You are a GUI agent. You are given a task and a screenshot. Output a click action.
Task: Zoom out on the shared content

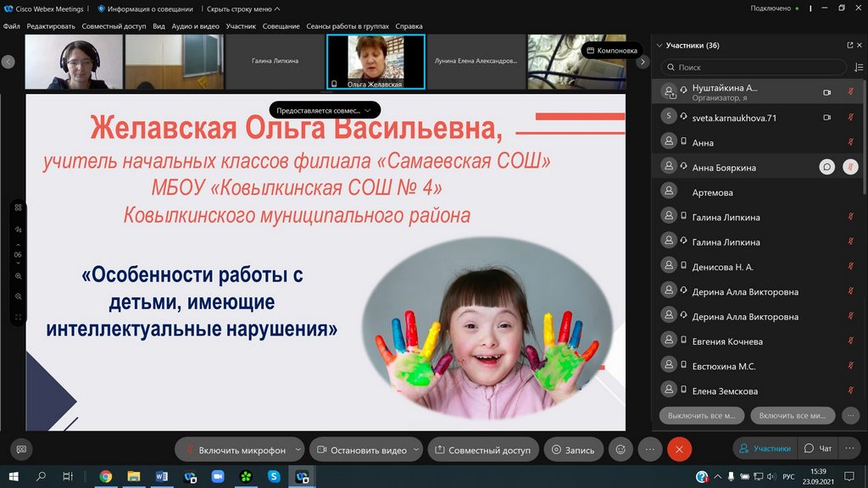(x=18, y=297)
